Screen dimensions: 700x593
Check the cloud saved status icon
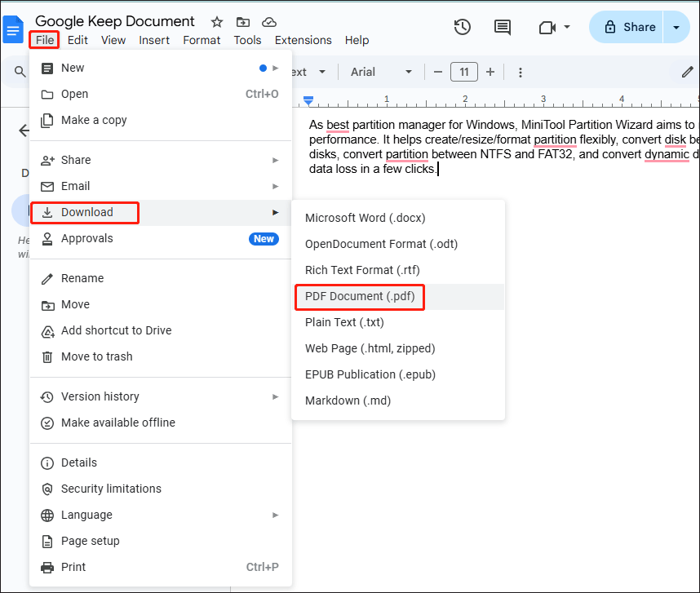tap(268, 22)
